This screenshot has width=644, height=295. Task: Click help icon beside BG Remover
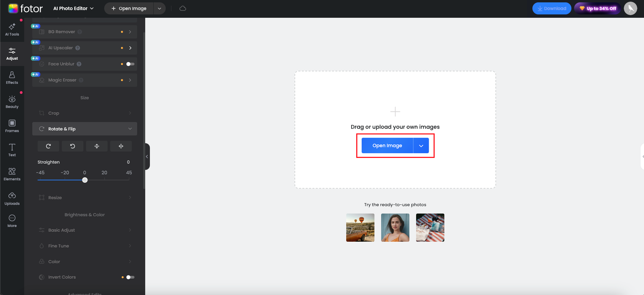[x=80, y=32]
